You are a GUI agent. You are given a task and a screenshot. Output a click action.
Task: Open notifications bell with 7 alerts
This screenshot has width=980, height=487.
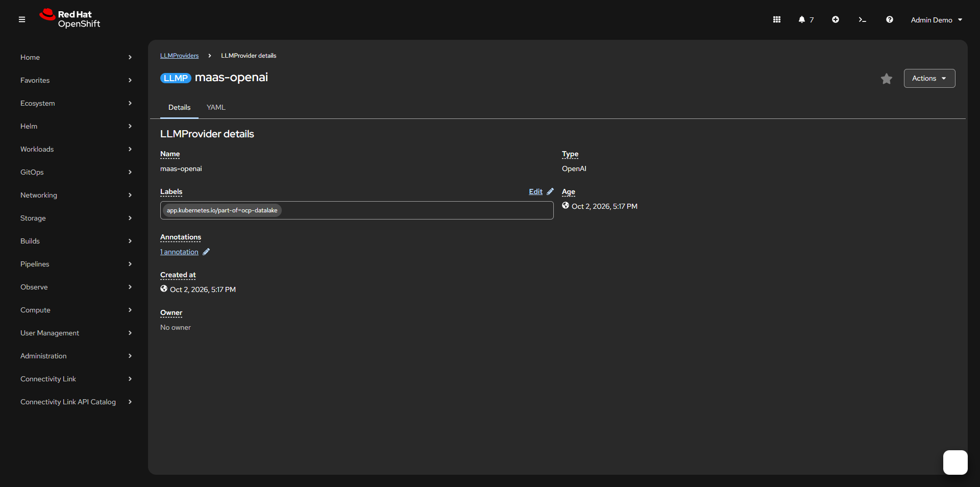point(806,19)
